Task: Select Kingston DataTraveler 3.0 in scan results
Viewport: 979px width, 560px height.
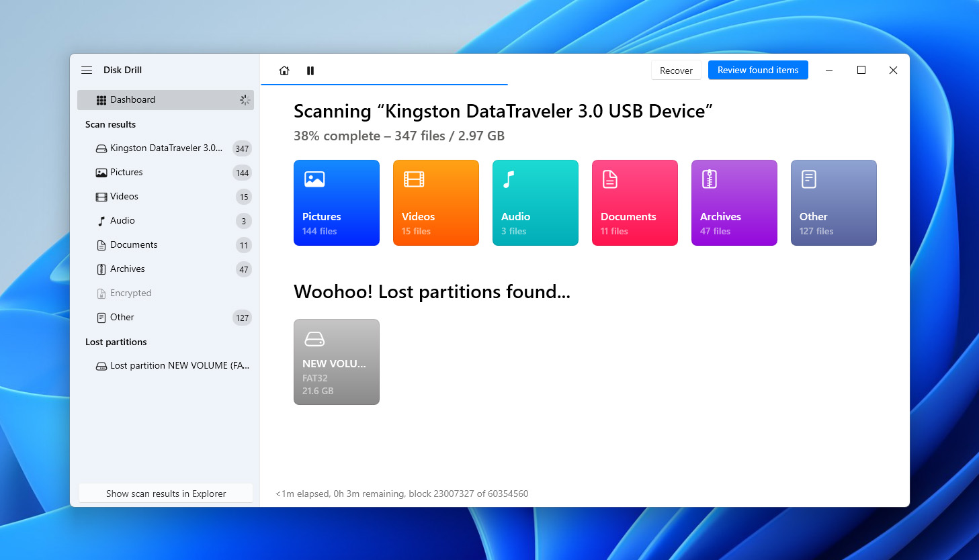Action: 165,148
